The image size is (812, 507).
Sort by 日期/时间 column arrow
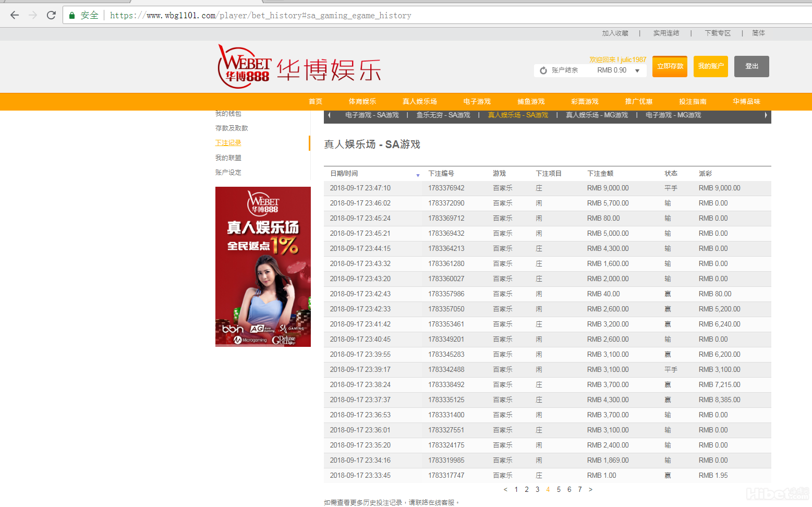418,175
